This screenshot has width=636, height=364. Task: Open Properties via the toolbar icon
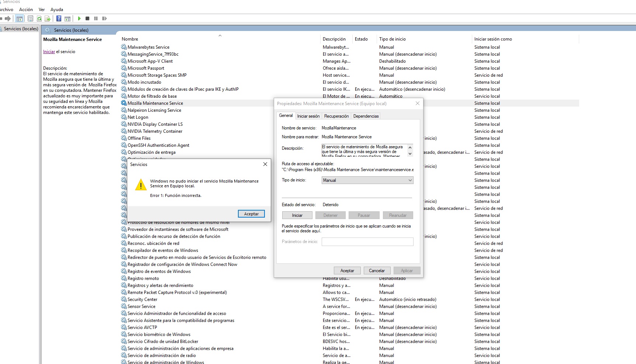click(x=31, y=18)
